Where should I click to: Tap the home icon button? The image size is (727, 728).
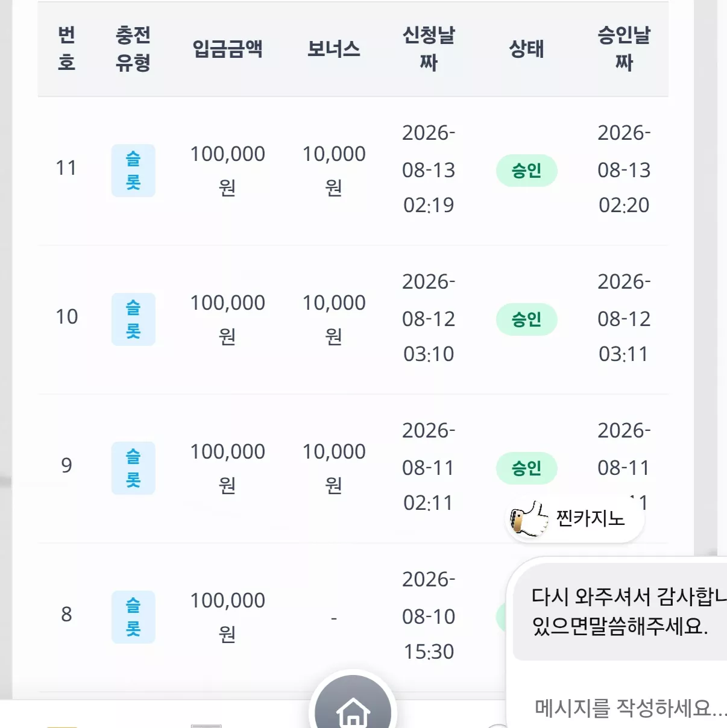click(x=353, y=705)
